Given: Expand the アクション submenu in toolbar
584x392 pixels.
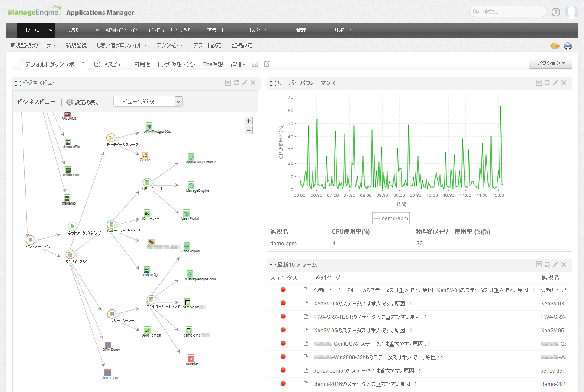Looking at the screenshot, I should (x=170, y=45).
